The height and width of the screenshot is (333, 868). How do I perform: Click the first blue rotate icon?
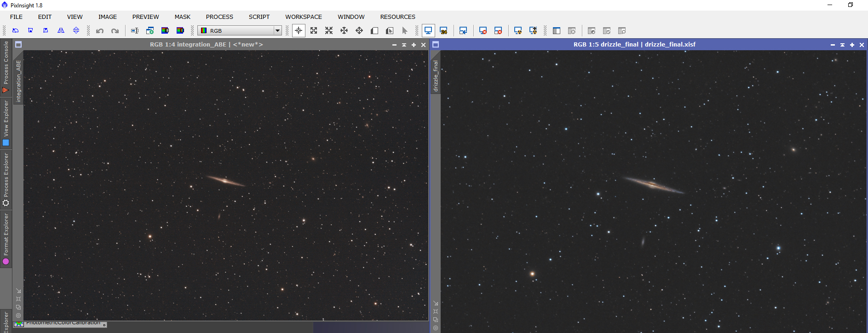(x=15, y=30)
